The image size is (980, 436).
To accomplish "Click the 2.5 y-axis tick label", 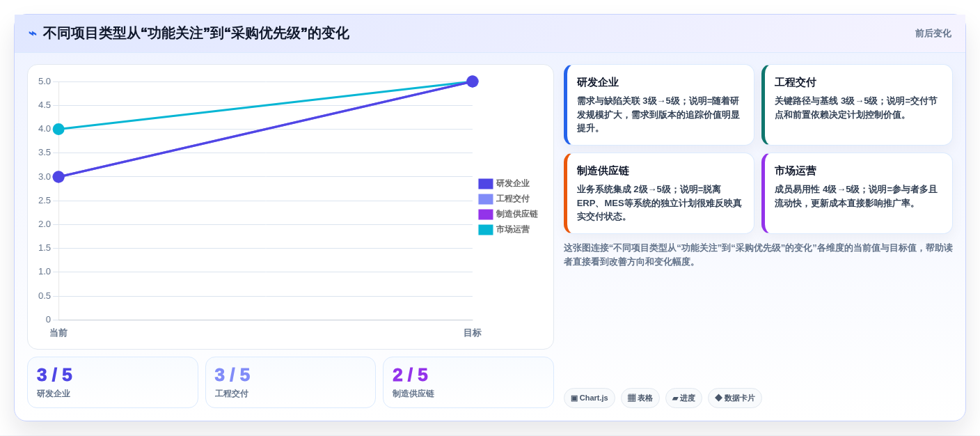I will 45,201.
